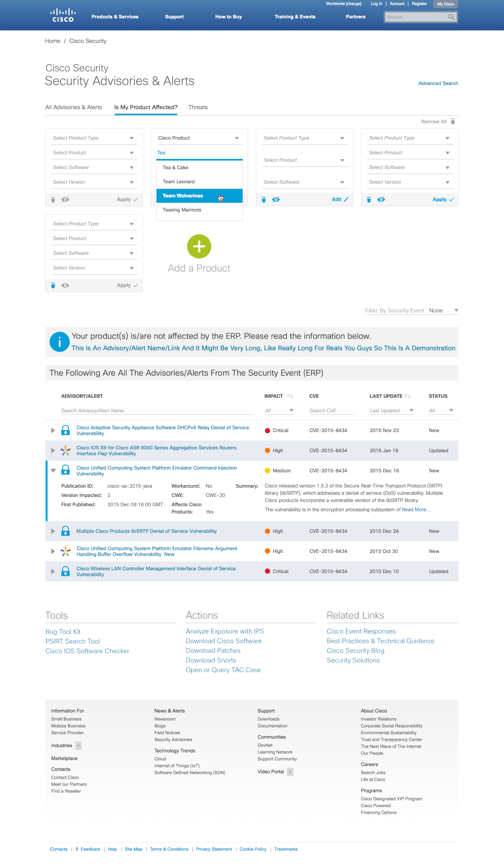Open Cisco Product dropdown in second card
The image size is (504, 868).
[x=199, y=138]
